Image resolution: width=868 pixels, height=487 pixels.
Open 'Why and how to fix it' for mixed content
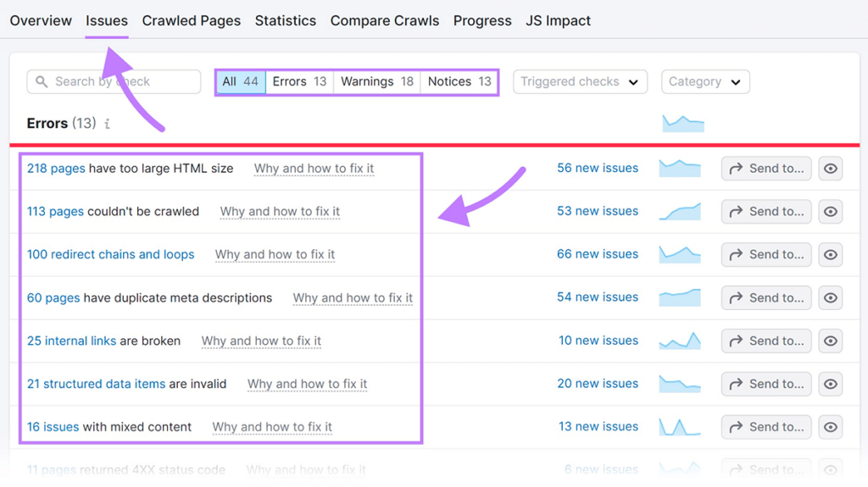tap(272, 427)
